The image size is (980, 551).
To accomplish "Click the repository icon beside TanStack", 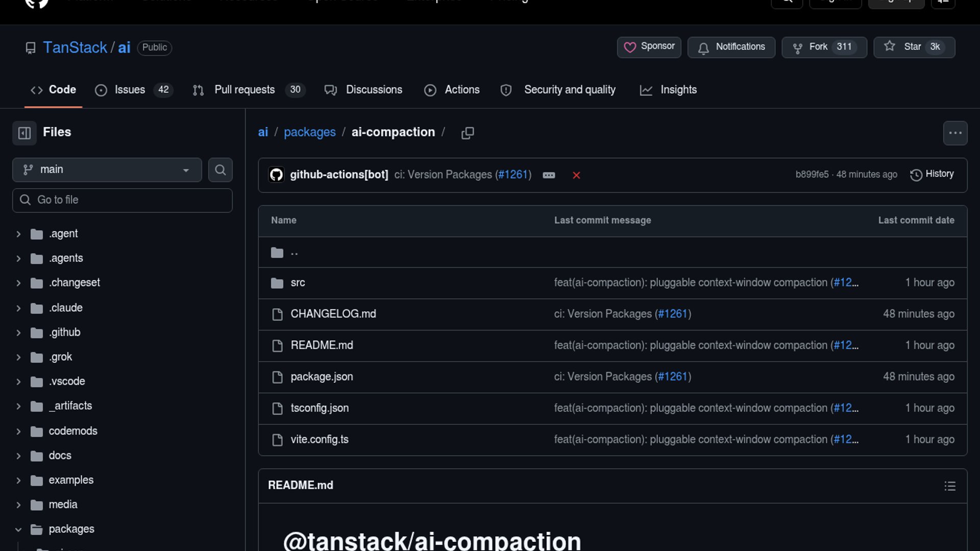I will coord(31,48).
